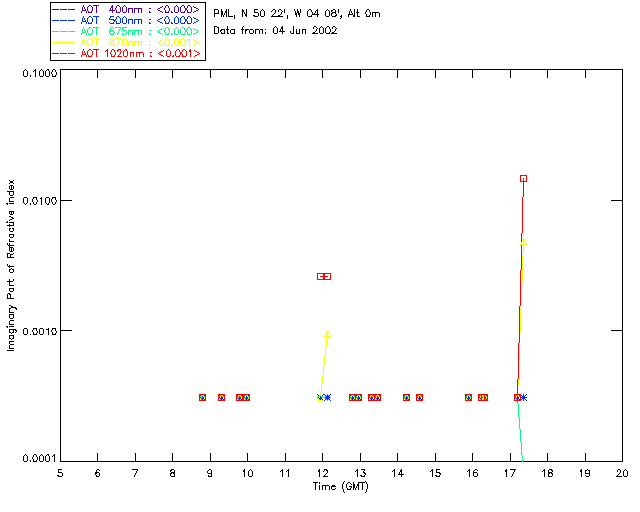Click the yellow triangle data point near 0.0010
Image resolution: width=640 pixels, height=512 pixels.
coord(327,334)
